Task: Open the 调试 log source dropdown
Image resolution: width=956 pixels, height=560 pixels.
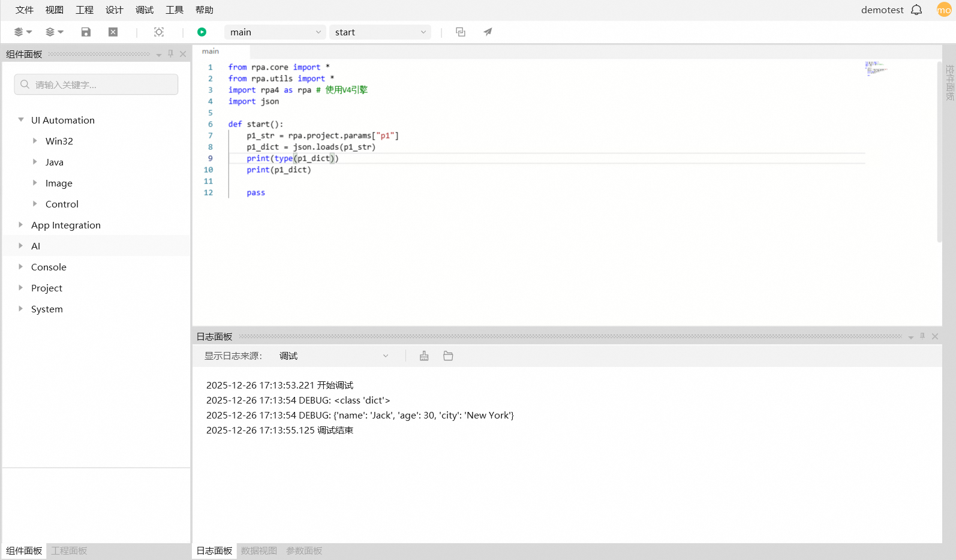Action: point(333,356)
